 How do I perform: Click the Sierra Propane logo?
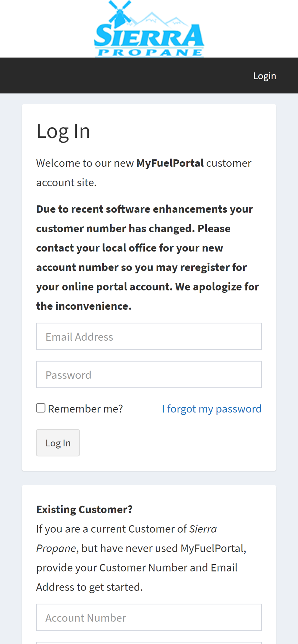149,29
